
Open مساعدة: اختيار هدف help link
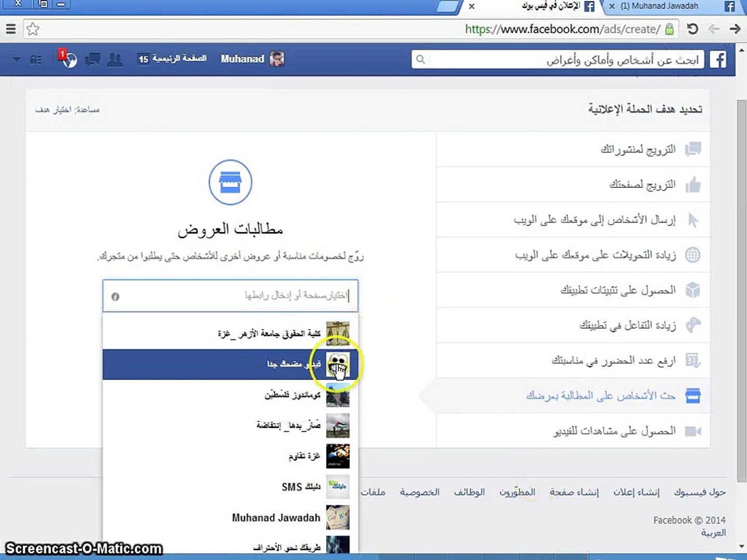pos(67,109)
